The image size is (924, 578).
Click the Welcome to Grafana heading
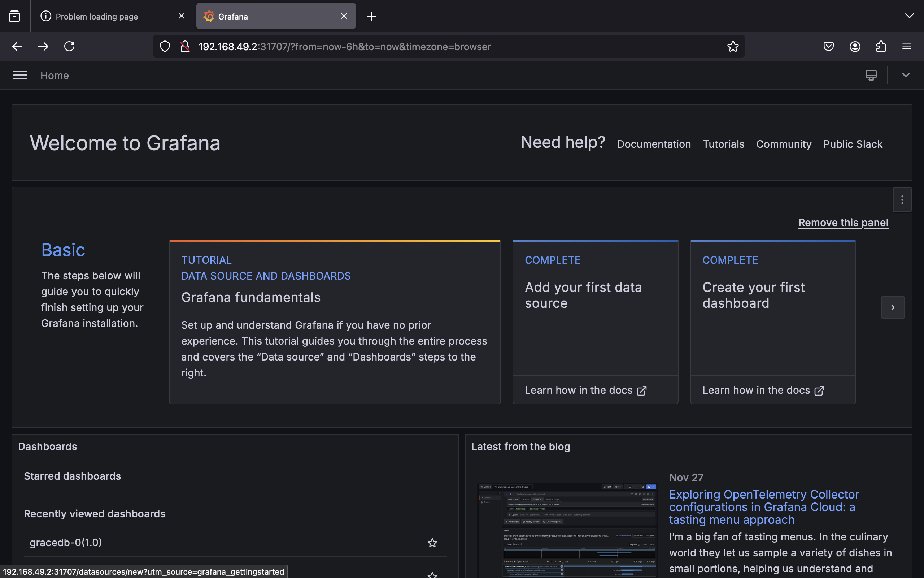tap(125, 143)
